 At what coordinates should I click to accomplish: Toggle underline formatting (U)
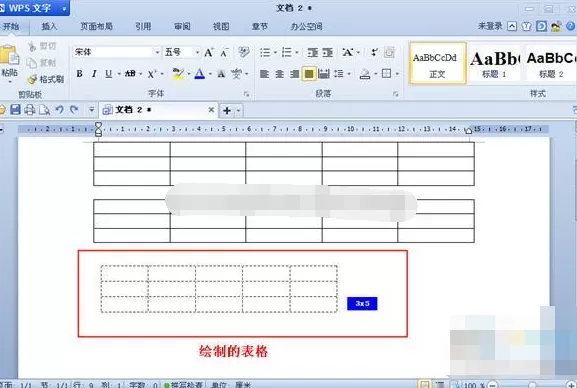coord(108,74)
